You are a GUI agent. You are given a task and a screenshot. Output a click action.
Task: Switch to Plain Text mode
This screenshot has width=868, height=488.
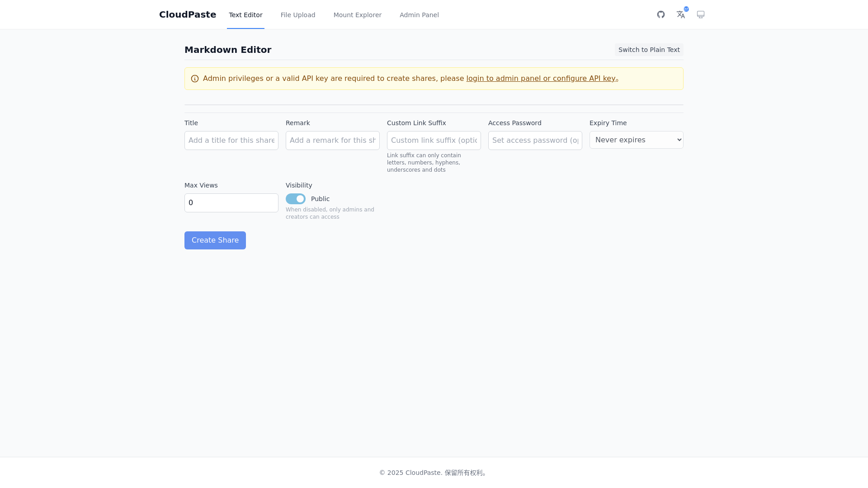[649, 50]
